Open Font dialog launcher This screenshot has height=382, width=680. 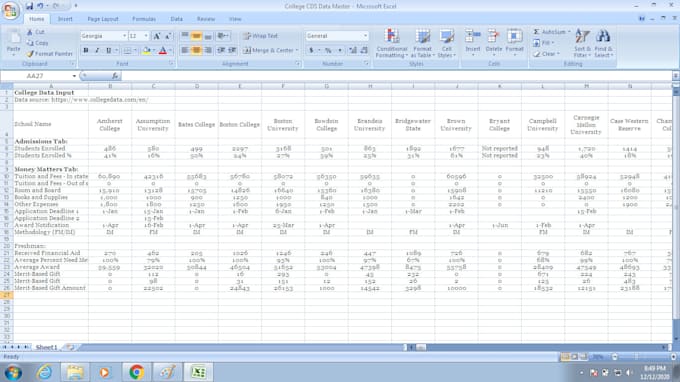coord(171,64)
